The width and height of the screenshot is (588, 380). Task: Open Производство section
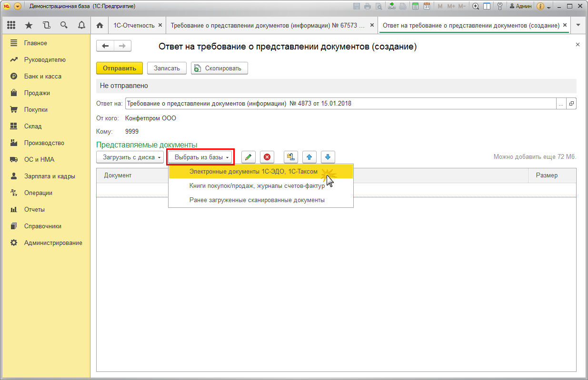tap(45, 143)
